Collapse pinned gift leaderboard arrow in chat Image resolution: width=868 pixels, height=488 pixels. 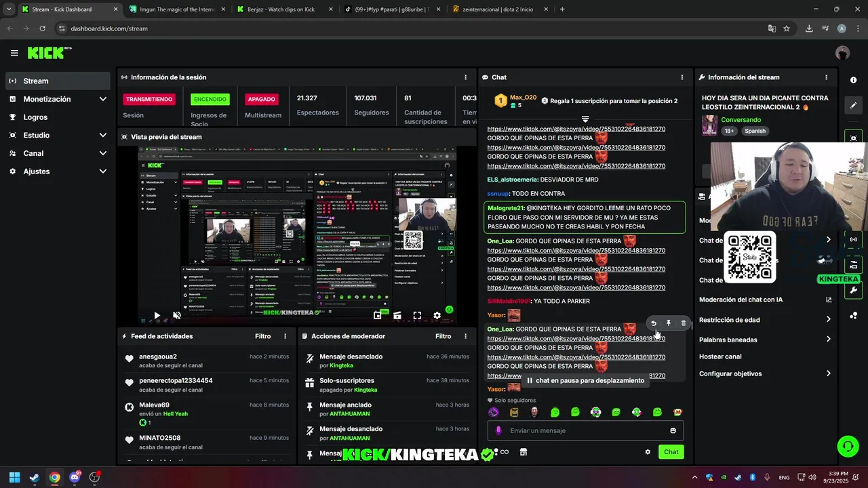point(585,119)
